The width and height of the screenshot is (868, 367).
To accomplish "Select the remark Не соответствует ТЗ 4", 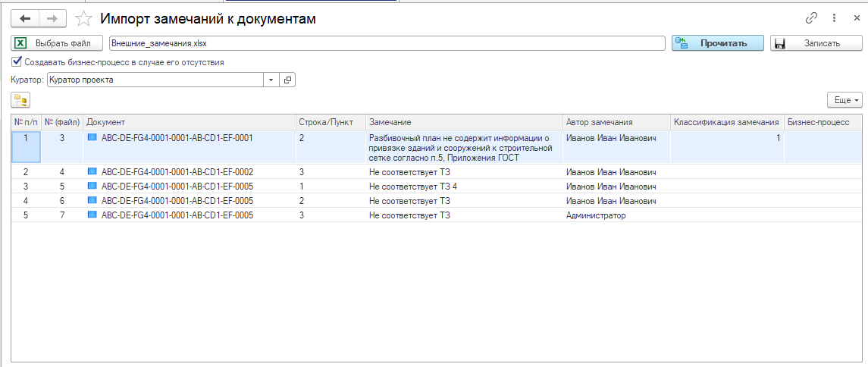I will 413,187.
